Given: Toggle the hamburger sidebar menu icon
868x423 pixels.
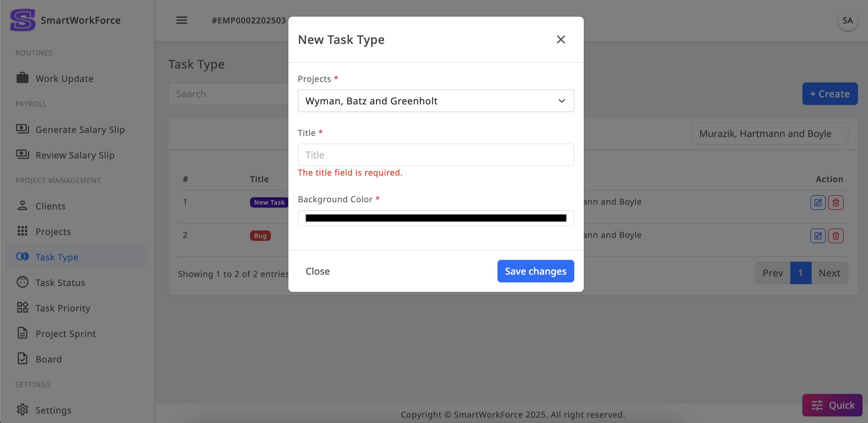Looking at the screenshot, I should coord(182,20).
